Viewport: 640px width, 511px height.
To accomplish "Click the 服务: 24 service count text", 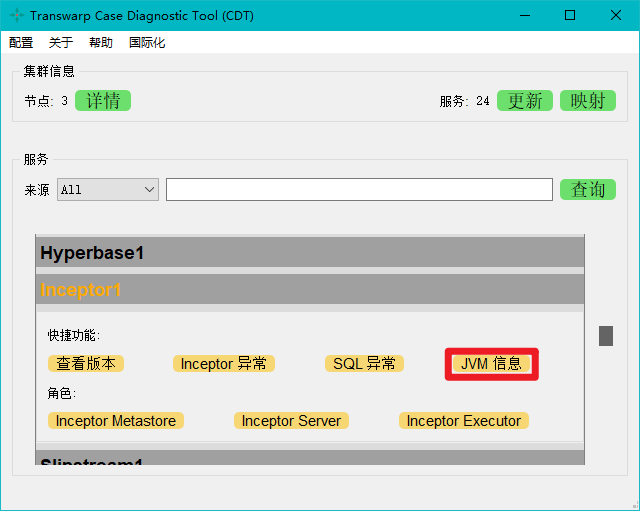I will [464, 101].
